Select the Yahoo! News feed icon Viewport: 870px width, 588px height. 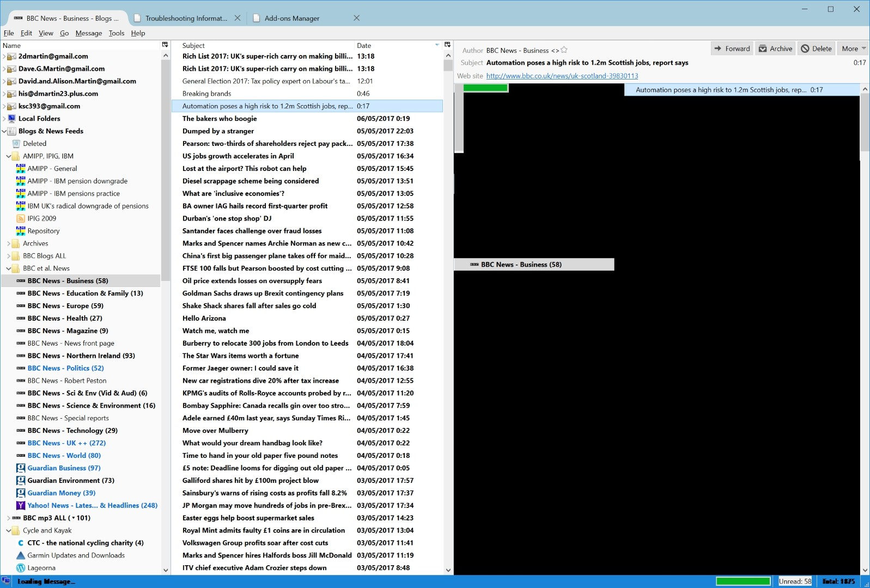(21, 505)
